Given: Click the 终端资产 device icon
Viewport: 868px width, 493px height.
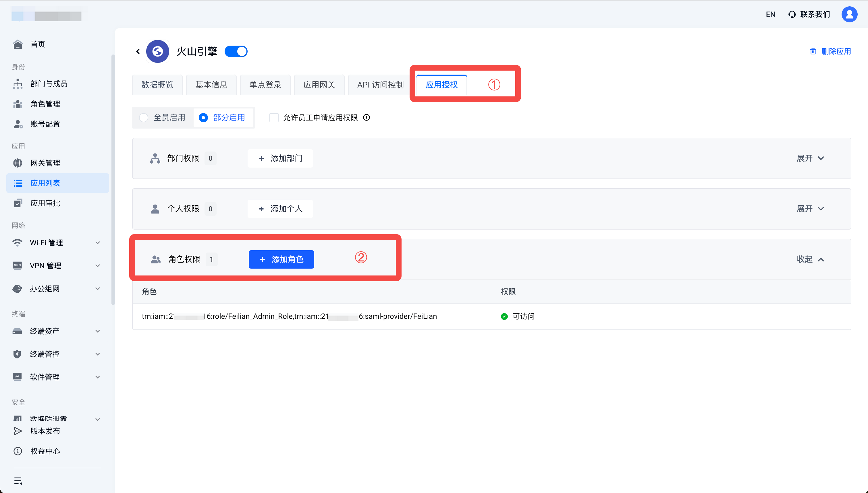Looking at the screenshot, I should coord(17,331).
